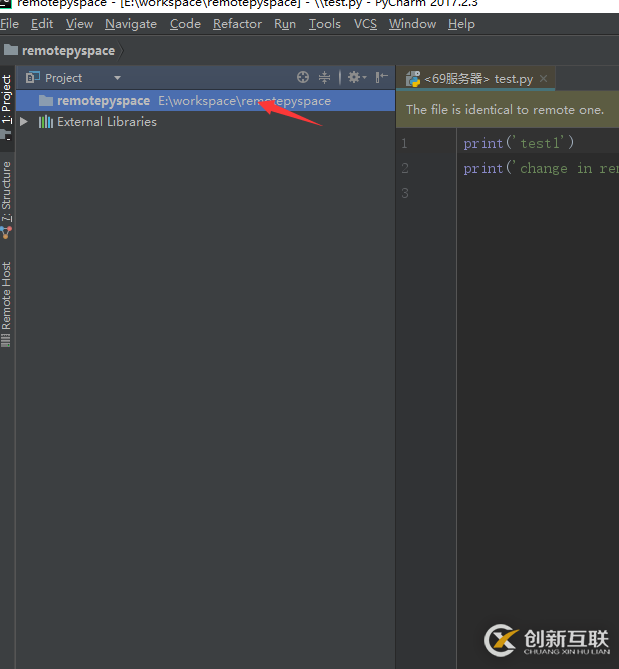Switch to the <69服务器> test.py editor tab
This screenshot has width=619, height=669.
[x=478, y=79]
